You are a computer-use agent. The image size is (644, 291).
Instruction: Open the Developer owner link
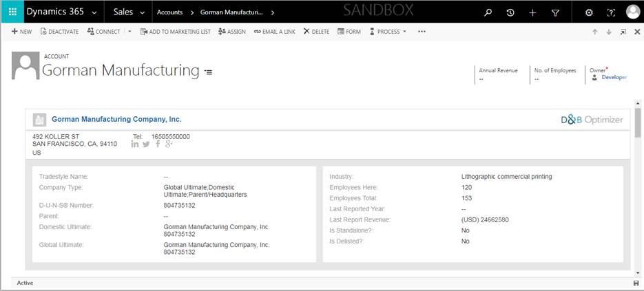pyautogui.click(x=614, y=78)
